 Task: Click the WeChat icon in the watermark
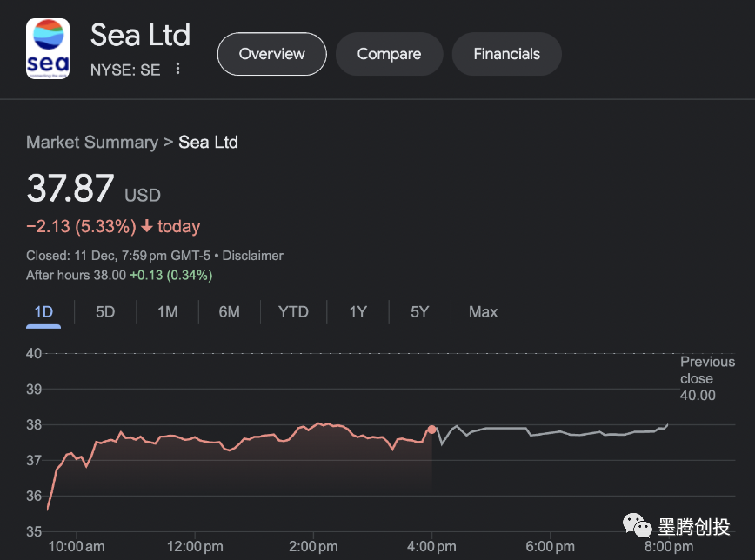[x=640, y=526]
